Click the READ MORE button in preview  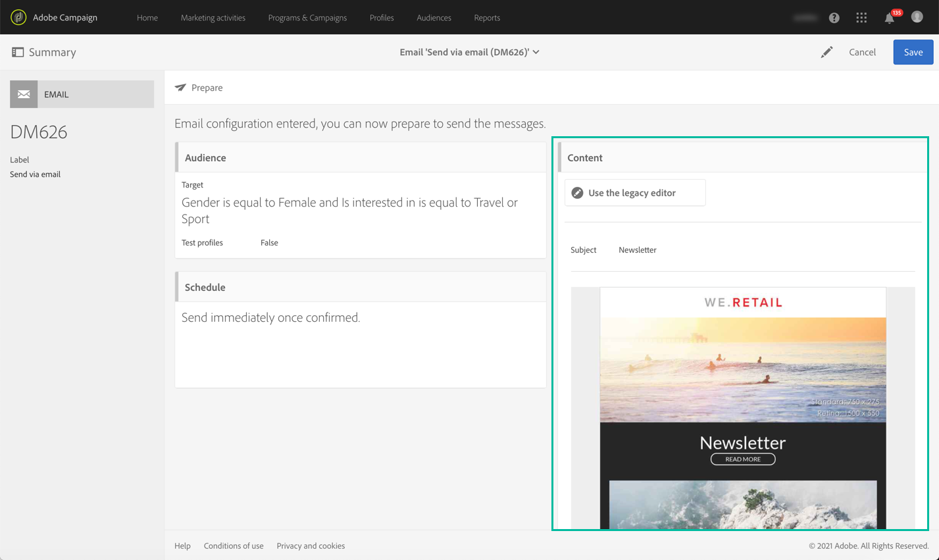(x=743, y=459)
